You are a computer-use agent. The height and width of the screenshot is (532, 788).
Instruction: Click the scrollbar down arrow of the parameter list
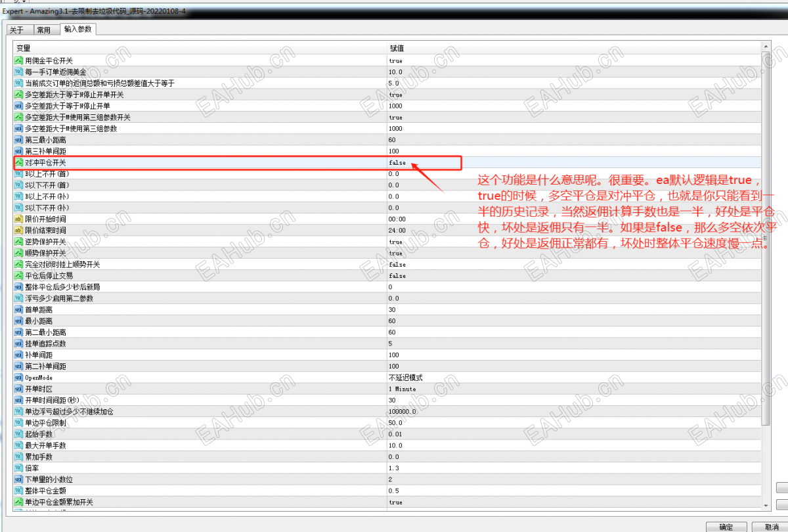click(766, 504)
